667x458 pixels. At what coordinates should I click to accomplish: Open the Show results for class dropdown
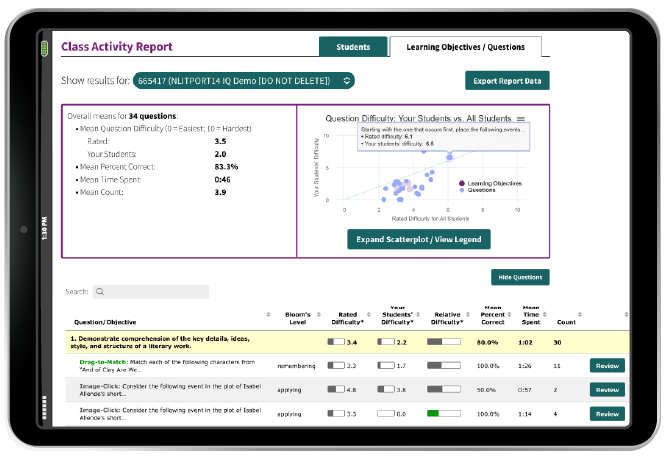(x=244, y=80)
